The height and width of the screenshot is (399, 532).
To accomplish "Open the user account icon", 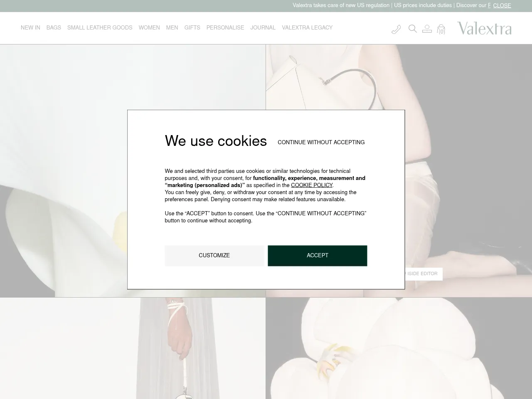I will [427, 29].
